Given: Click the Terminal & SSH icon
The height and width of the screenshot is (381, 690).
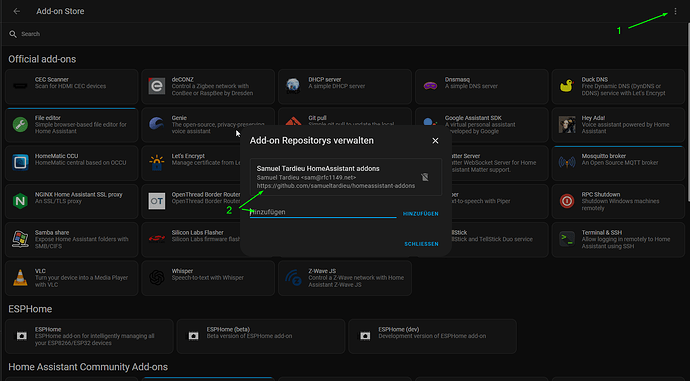Looking at the screenshot, I should pos(567,239).
